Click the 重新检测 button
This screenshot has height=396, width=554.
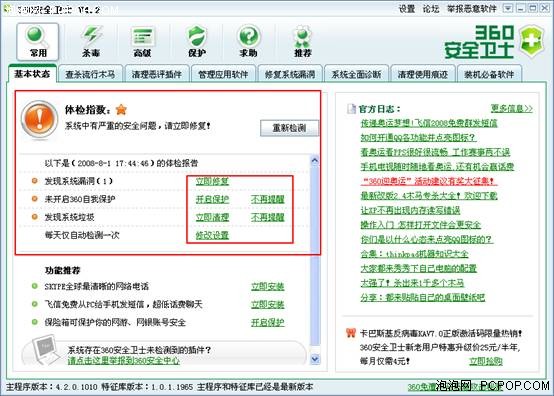(289, 128)
